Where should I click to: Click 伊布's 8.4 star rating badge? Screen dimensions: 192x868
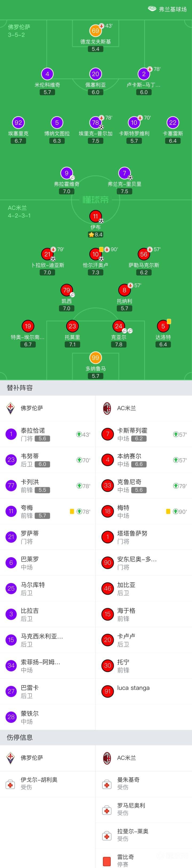click(95, 235)
